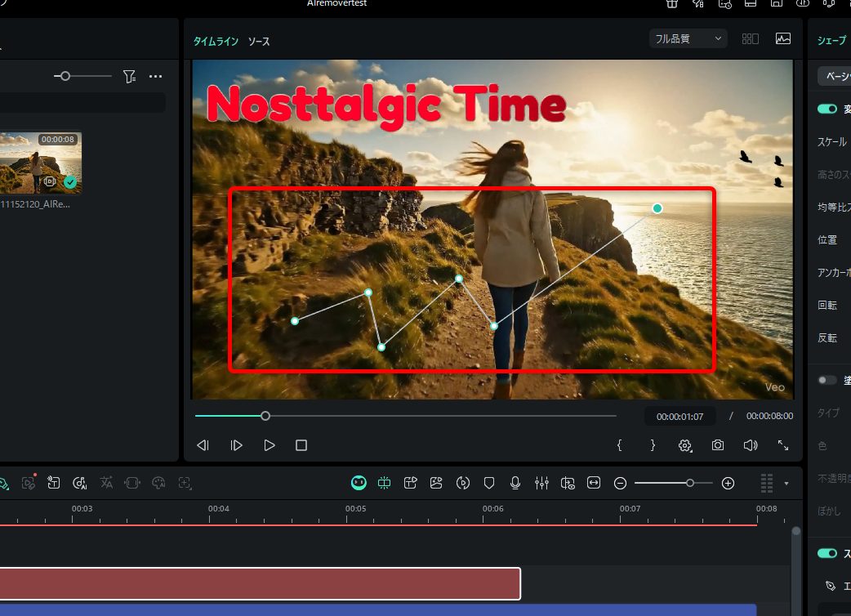This screenshot has width=851, height=616.
Task: Click the timeline zoom-in plus button
Action: (728, 483)
